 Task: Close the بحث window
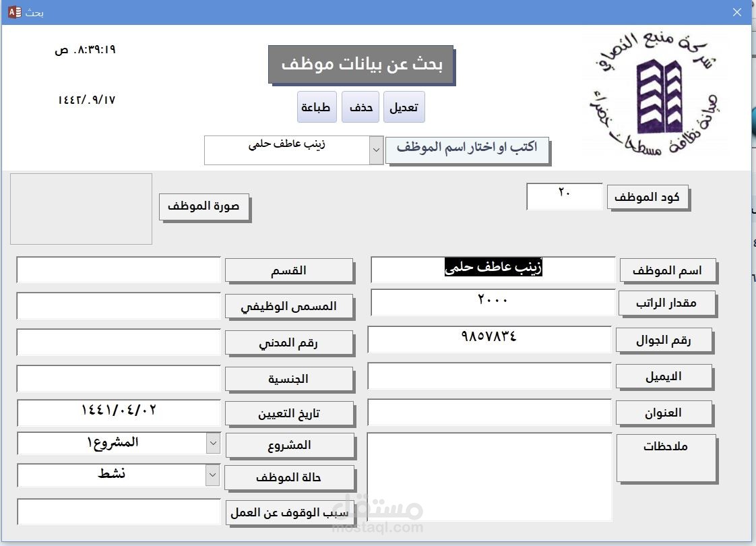736,12
